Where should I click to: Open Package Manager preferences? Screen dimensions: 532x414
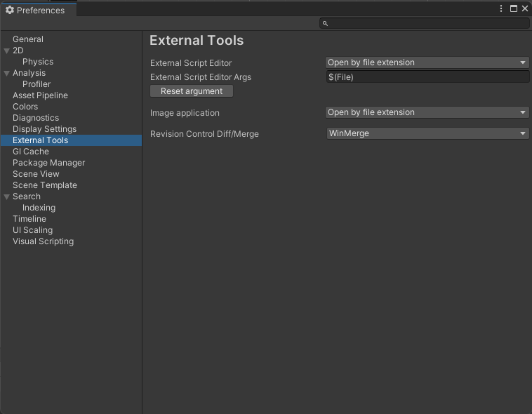[48, 163]
